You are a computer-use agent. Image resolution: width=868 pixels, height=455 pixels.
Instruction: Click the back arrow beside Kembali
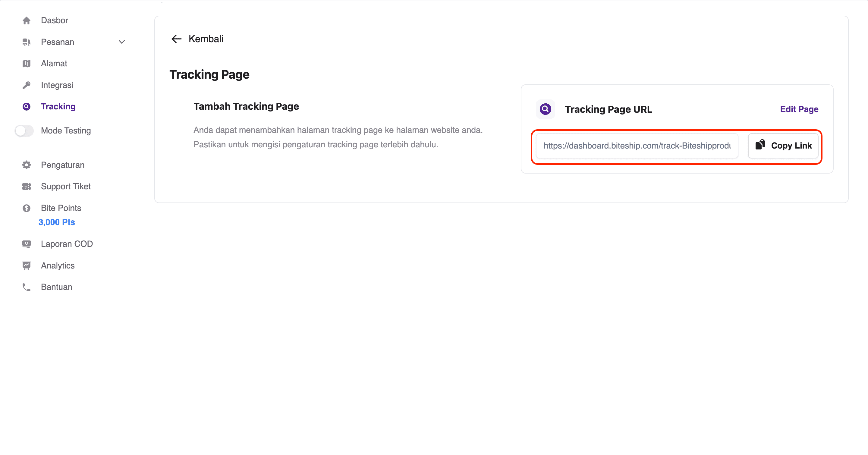coord(176,39)
